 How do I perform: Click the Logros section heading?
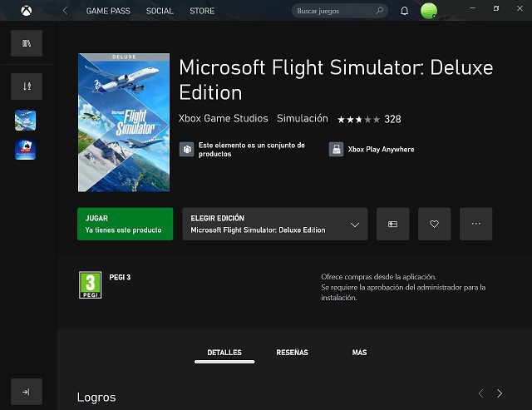pos(96,398)
